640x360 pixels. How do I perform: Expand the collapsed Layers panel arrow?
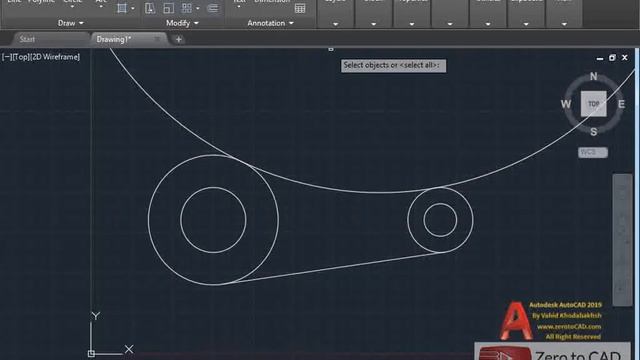tap(336, 24)
